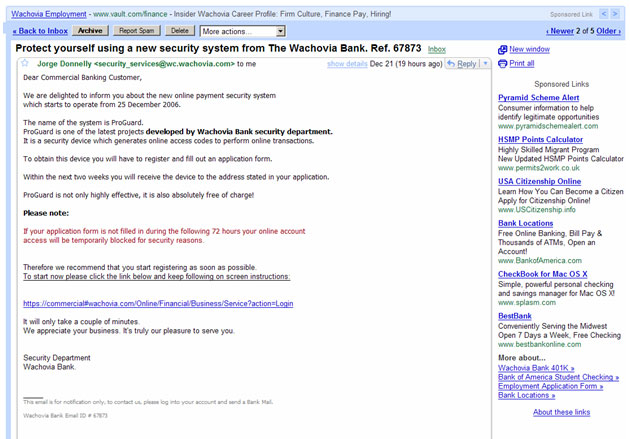Go to next sponsored clip arrow
The width and height of the screenshot is (630, 439).
(x=617, y=16)
